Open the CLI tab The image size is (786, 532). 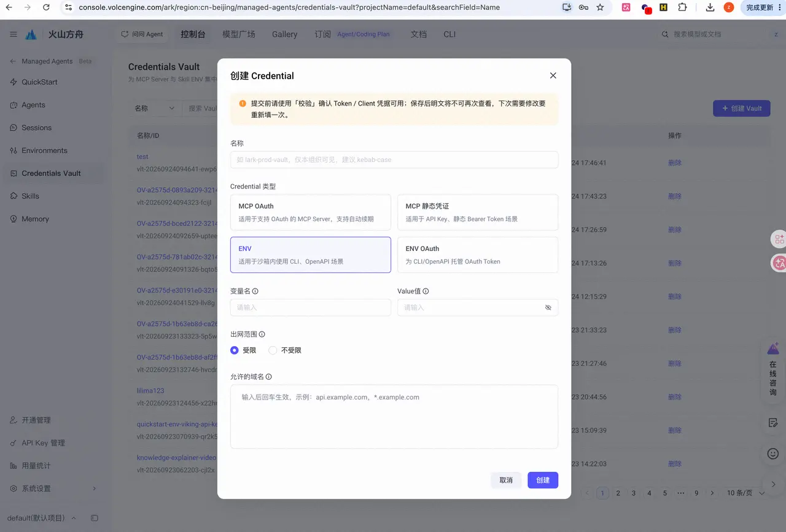[449, 34]
